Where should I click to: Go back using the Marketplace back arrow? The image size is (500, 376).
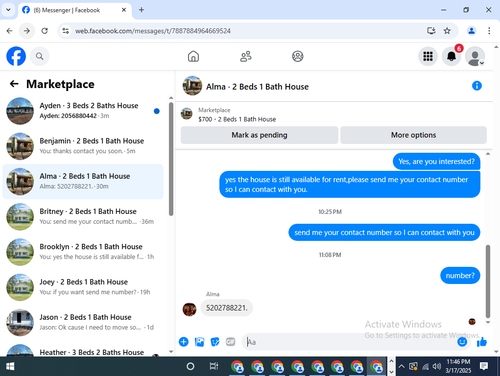[14, 84]
